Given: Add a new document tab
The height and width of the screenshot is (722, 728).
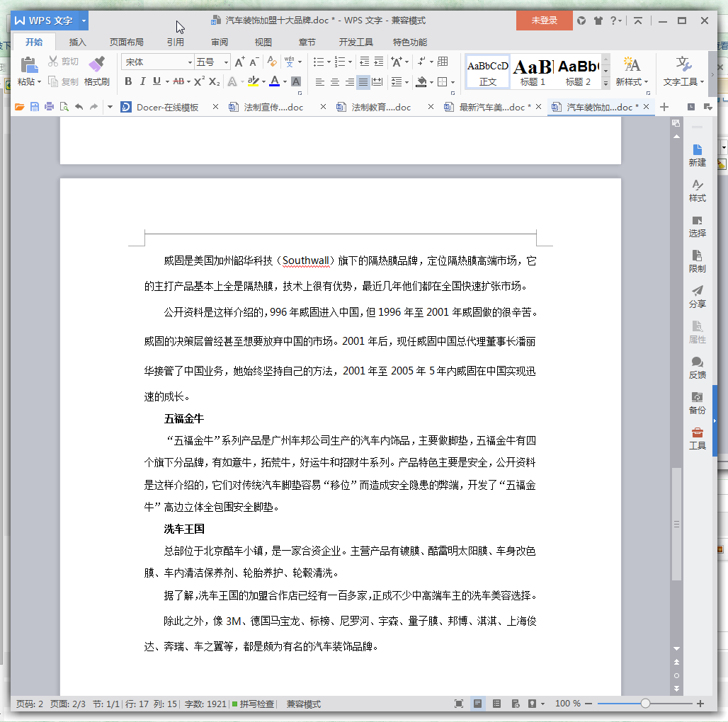Looking at the screenshot, I should [x=664, y=107].
